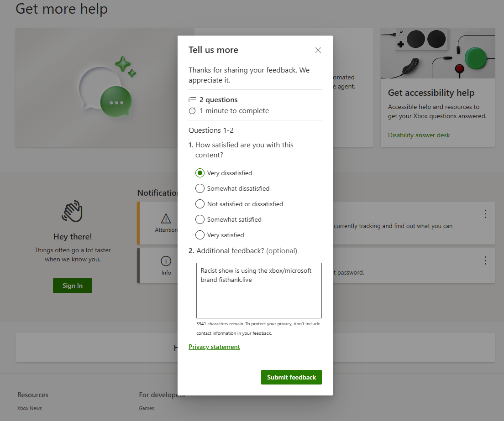The width and height of the screenshot is (504, 421).
Task: Click the Hey there! heading
Action: tap(72, 237)
